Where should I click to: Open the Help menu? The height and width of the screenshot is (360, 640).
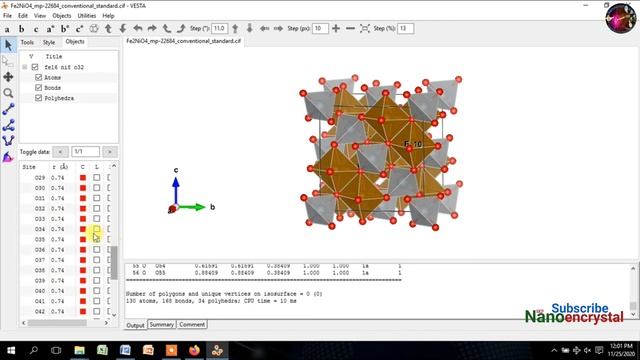(108, 16)
